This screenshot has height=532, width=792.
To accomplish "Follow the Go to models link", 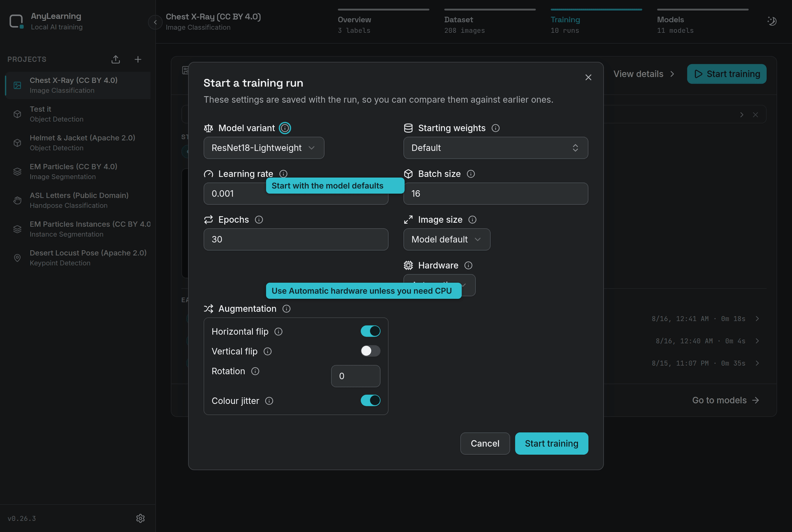I will 725,400.
